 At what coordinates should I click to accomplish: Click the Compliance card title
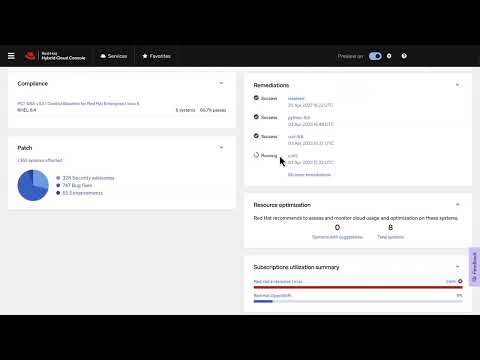[33, 84]
